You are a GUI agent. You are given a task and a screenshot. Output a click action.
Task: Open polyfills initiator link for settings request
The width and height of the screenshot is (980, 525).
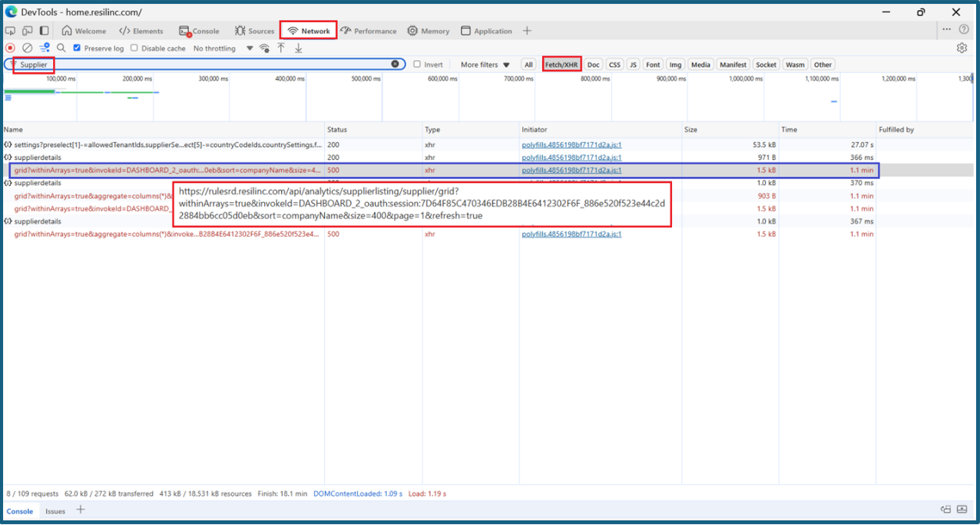(x=571, y=145)
